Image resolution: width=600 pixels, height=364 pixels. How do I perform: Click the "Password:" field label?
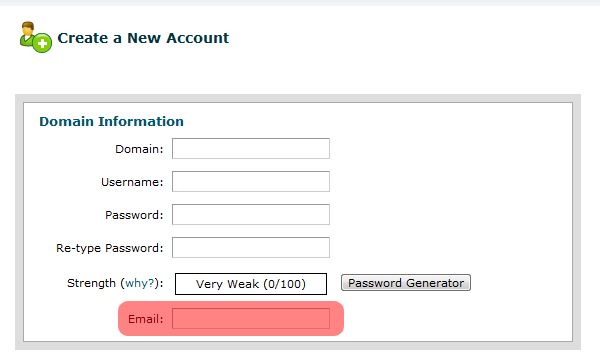coord(134,215)
